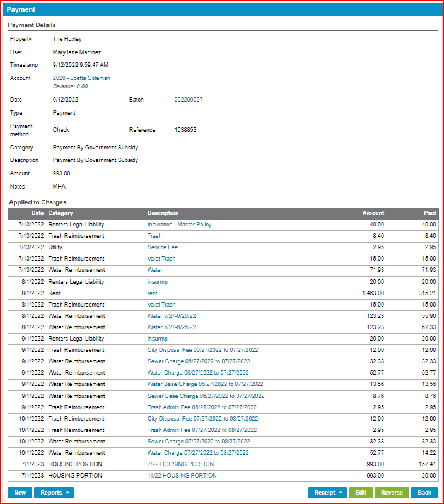Open City Disposal Fee 07/27/2022 to 08/27/2022

coord(202,419)
